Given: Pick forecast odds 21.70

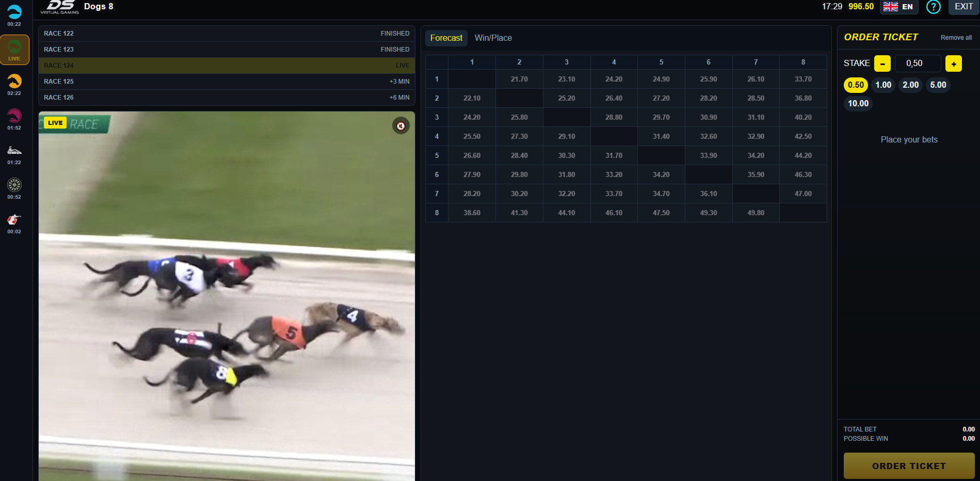Looking at the screenshot, I should pos(519,79).
